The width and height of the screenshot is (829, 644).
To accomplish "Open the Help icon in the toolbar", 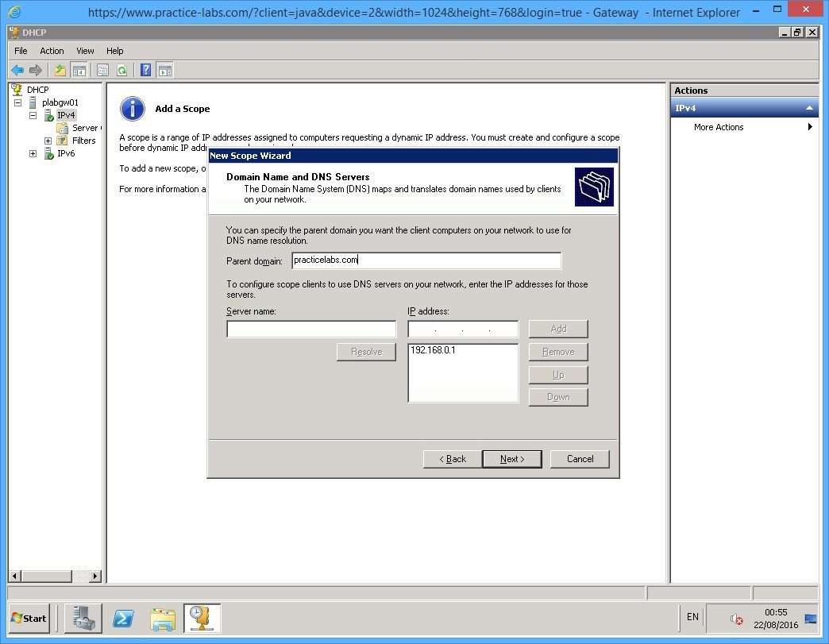I will (145, 69).
